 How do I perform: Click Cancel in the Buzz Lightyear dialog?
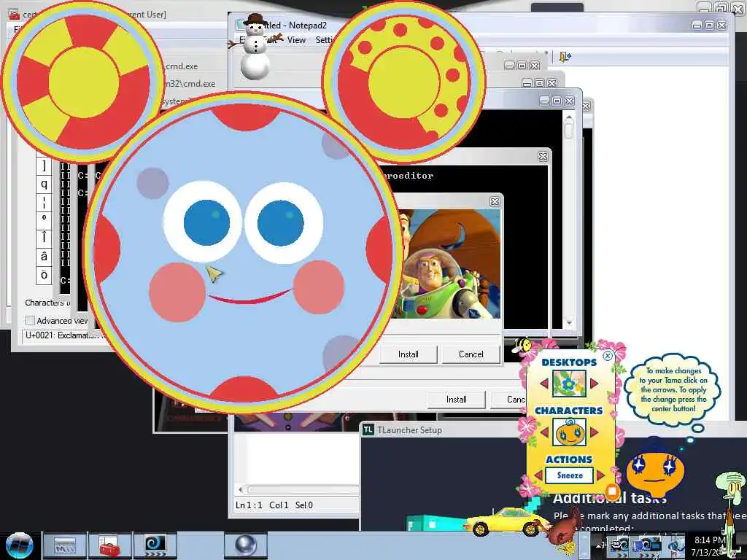point(471,354)
